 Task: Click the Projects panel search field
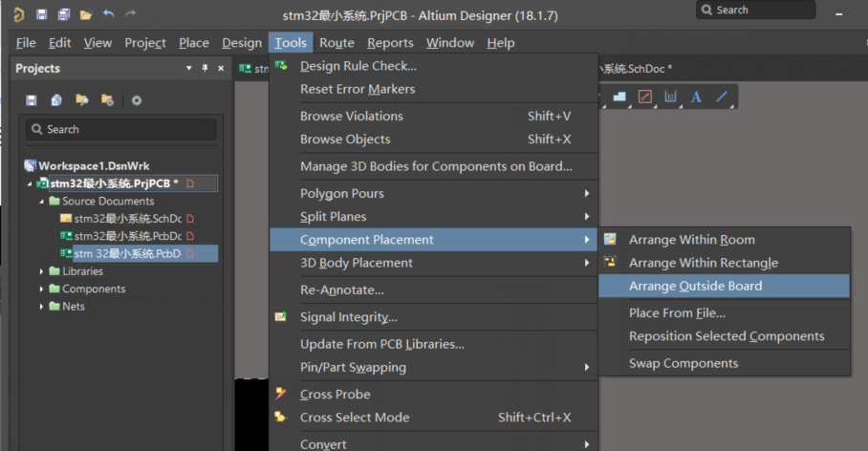(121, 130)
